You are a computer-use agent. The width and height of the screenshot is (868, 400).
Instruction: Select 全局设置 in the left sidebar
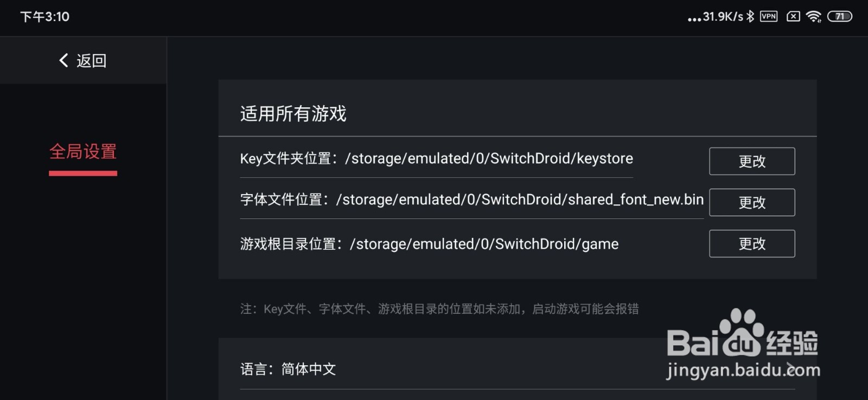pyautogui.click(x=82, y=152)
